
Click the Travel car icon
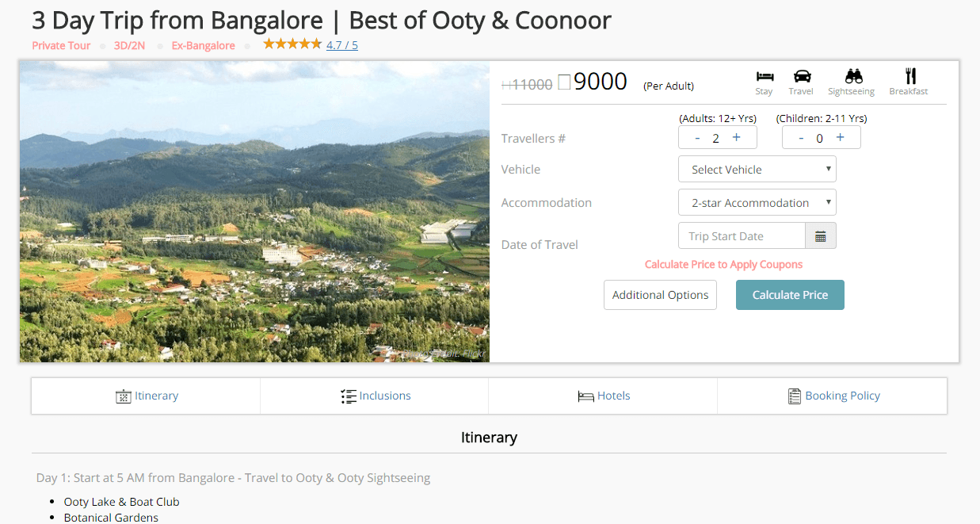[x=802, y=77]
